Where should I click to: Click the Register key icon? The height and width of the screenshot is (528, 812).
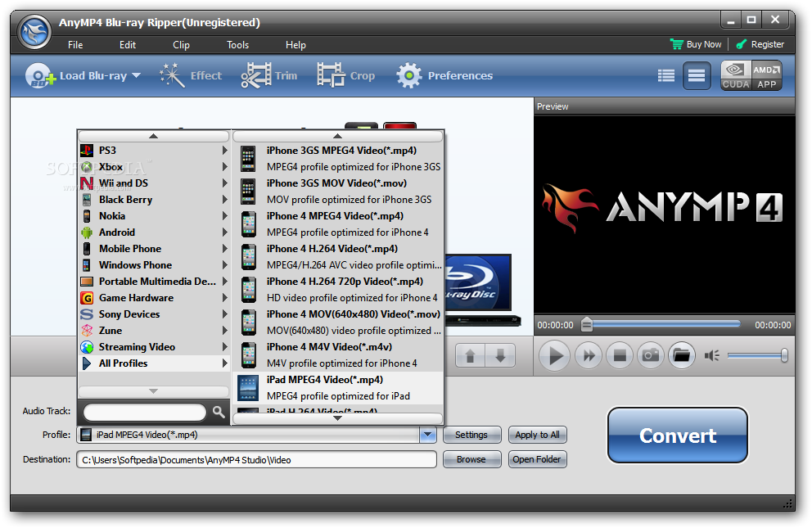[x=742, y=44]
